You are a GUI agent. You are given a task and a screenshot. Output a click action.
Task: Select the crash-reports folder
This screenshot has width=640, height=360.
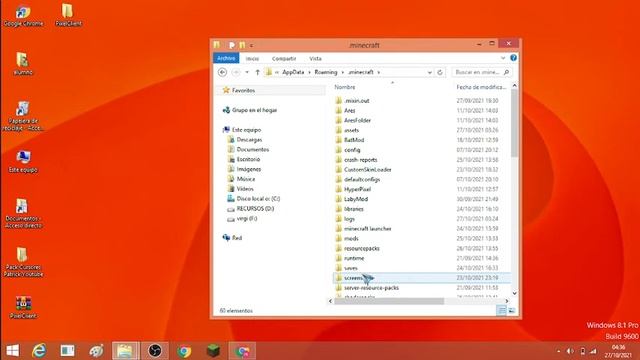360,160
